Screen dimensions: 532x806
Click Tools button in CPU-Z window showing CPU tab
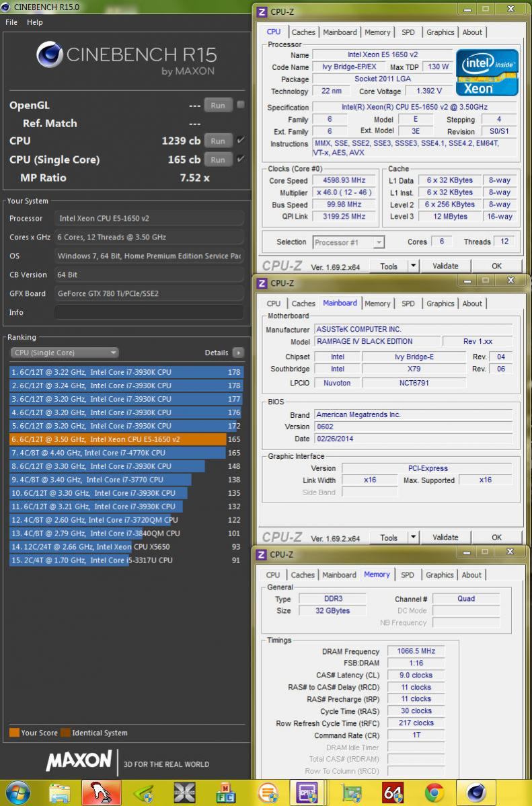click(x=389, y=266)
